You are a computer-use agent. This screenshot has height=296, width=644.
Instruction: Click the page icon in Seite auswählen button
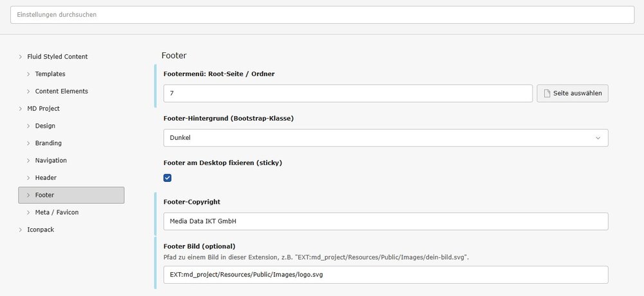(547, 94)
